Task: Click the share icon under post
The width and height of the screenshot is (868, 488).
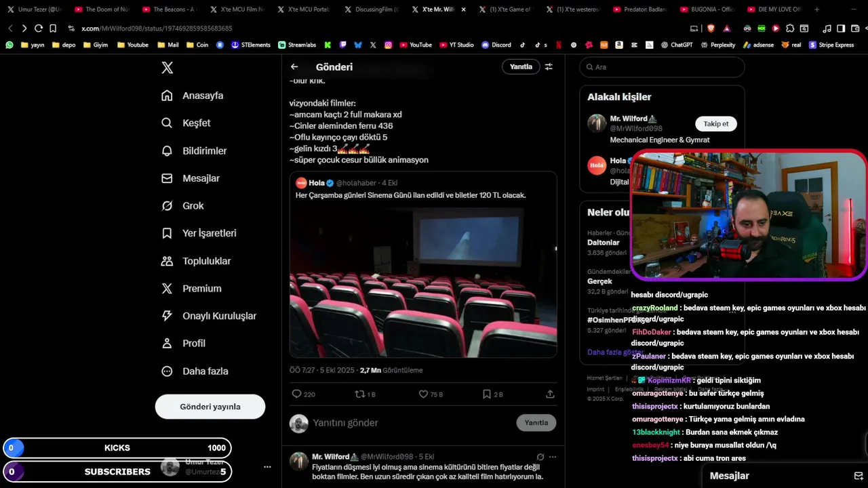Action: click(550, 394)
